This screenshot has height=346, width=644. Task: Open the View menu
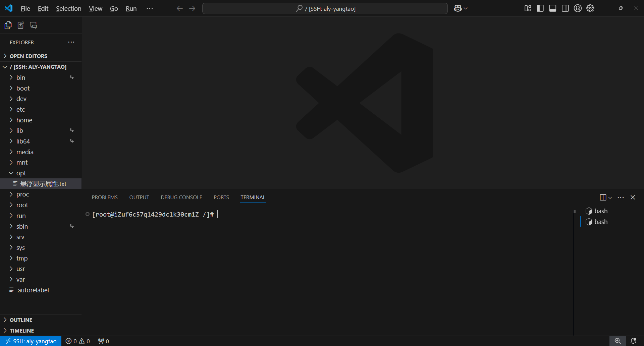pos(96,8)
